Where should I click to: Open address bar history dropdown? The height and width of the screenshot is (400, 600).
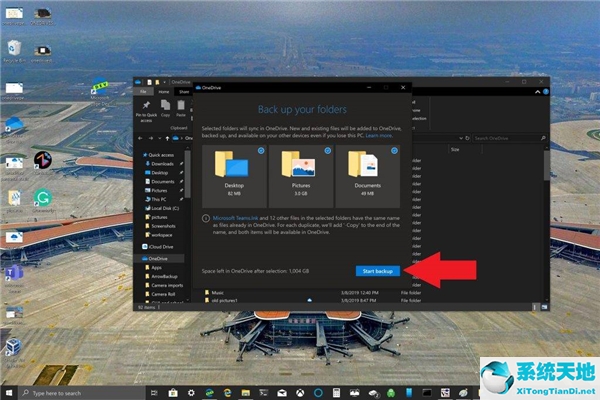[461, 138]
